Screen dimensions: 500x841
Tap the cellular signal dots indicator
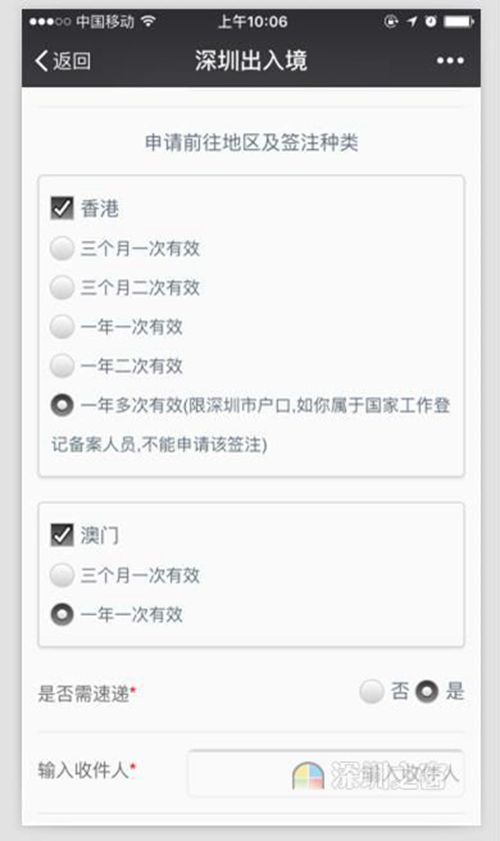pos(50,21)
